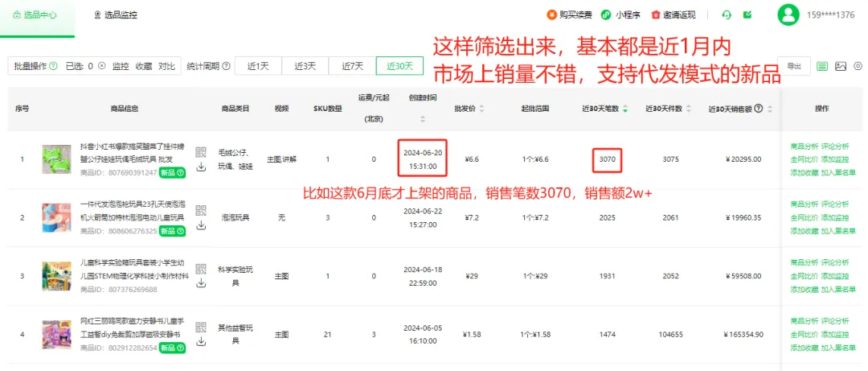The image size is (868, 371).
Task: Open 商品分析 for row 4 安静书 product
Action: 805,320
